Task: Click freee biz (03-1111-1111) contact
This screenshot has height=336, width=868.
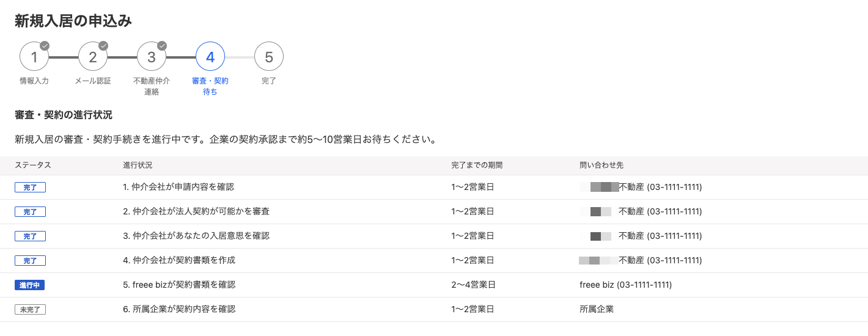Action: coord(626,285)
